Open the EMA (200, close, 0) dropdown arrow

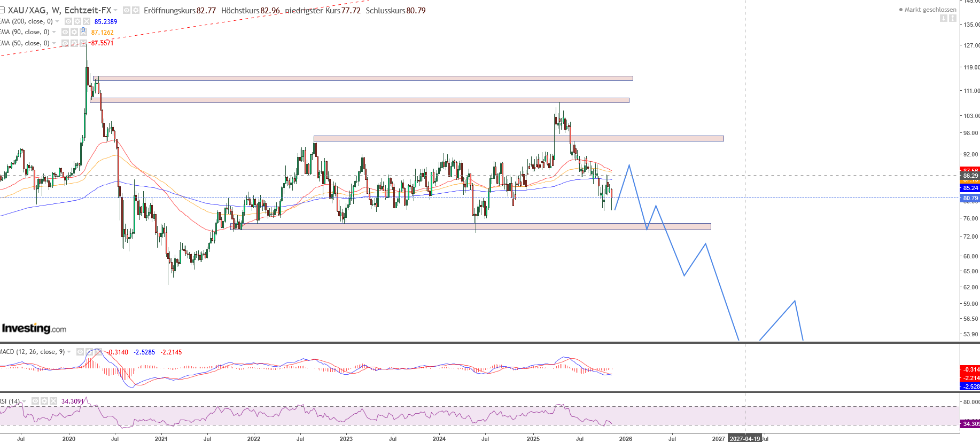coord(57,21)
